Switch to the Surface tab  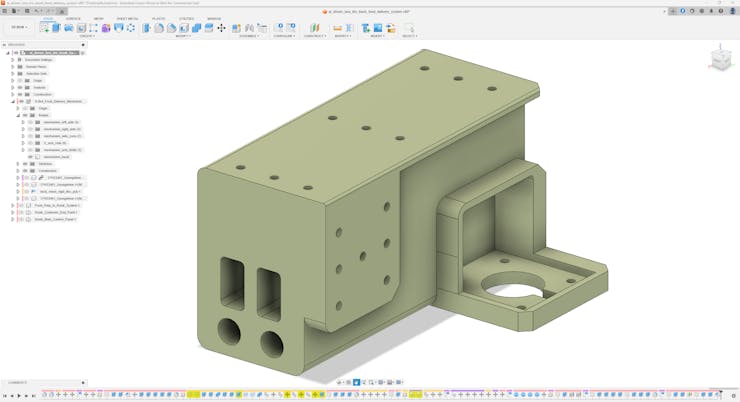coord(73,18)
